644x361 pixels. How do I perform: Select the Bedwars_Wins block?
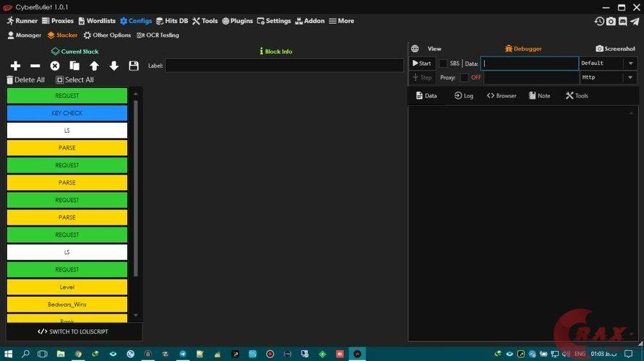point(67,305)
